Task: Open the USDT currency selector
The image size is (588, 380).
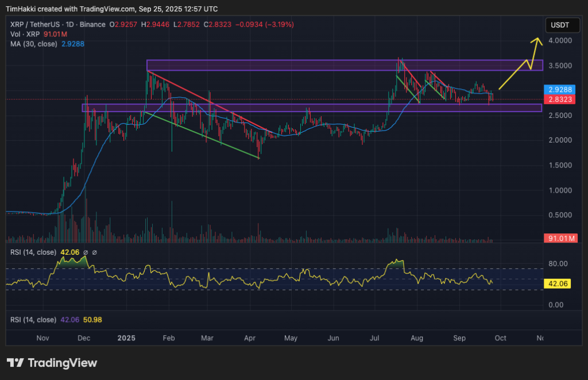Action: 559,25
